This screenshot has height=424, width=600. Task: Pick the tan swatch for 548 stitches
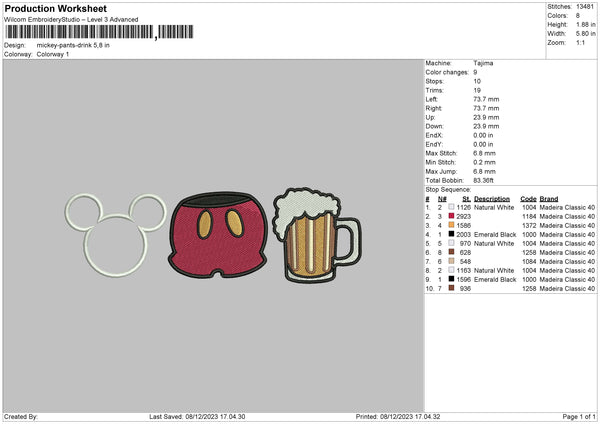452,261
